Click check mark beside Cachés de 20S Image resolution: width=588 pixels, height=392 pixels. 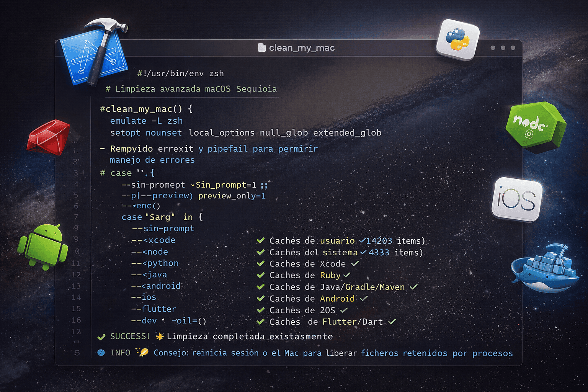click(x=261, y=310)
